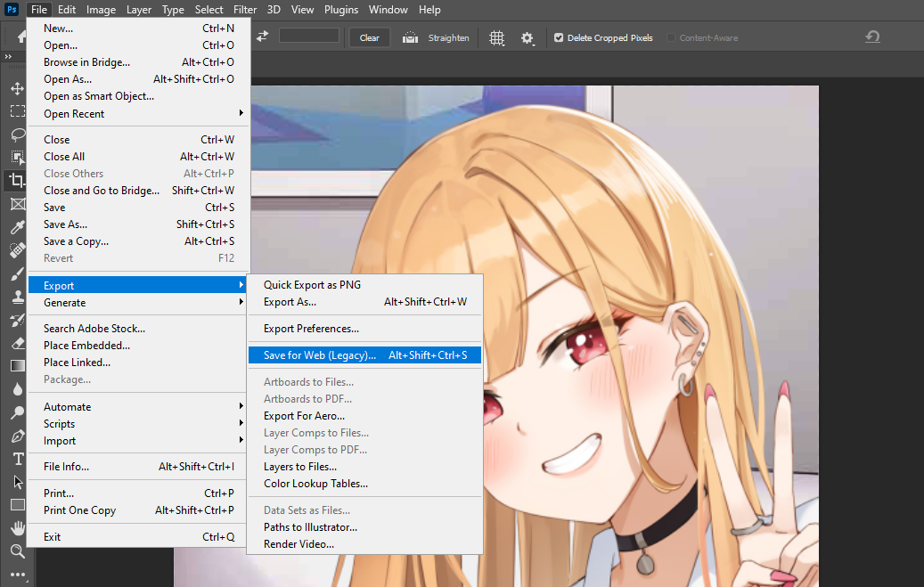Expand the Automate submenu

[x=139, y=407]
